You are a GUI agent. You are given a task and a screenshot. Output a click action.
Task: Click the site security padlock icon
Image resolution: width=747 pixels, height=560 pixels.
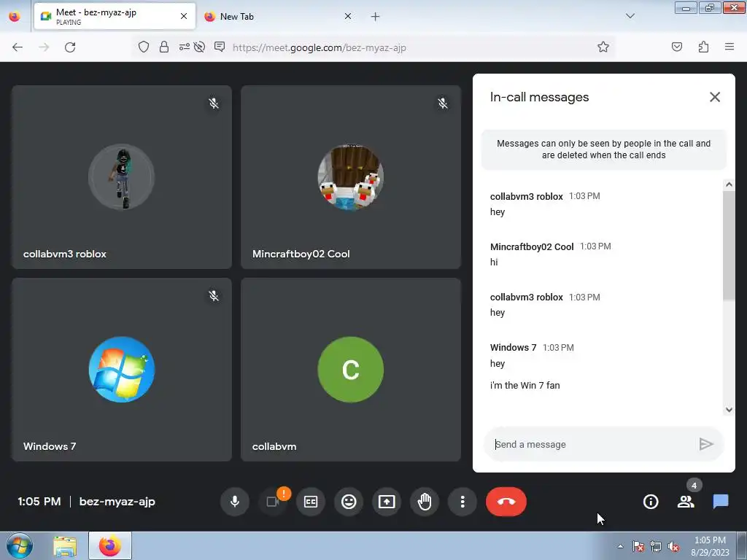tap(164, 47)
